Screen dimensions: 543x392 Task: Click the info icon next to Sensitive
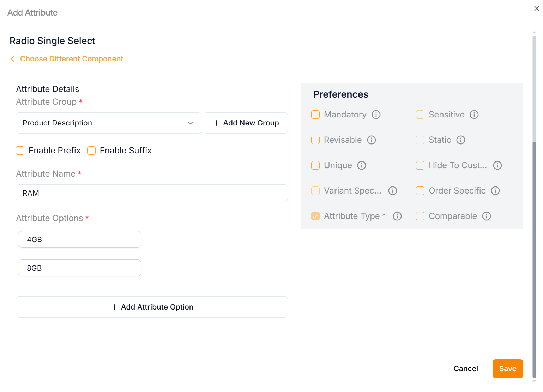coord(474,115)
